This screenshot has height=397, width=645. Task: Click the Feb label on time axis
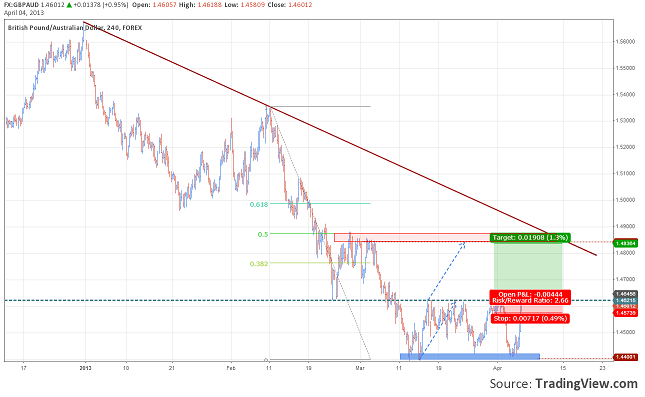(231, 368)
